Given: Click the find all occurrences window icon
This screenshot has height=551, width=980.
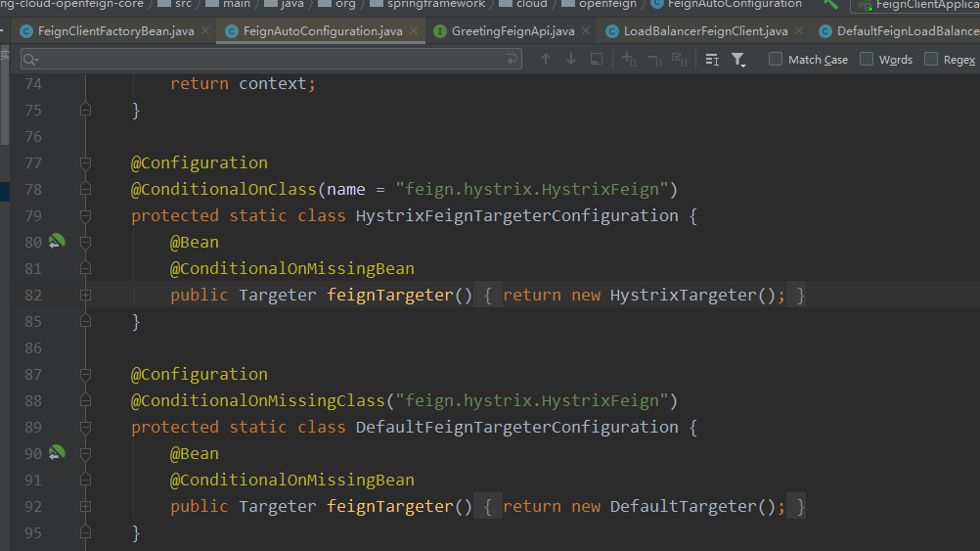Looking at the screenshot, I should [597, 59].
